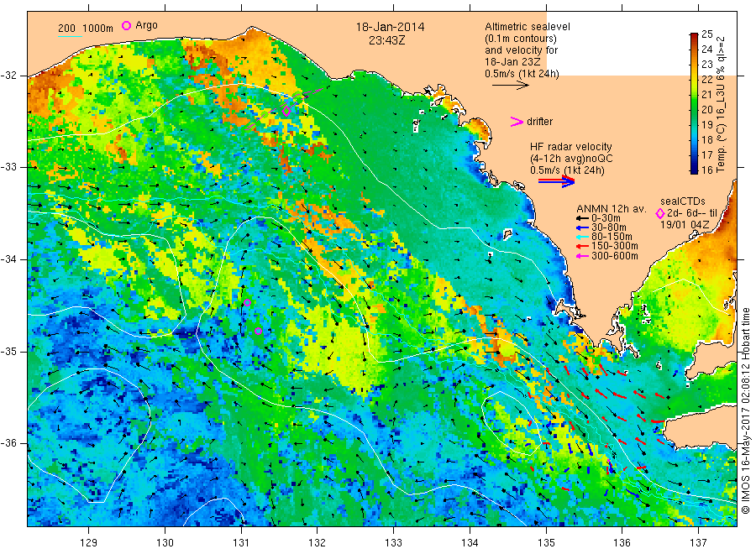Click the colorbar tick label '25'
This screenshot has height=554, width=756.
(706, 34)
